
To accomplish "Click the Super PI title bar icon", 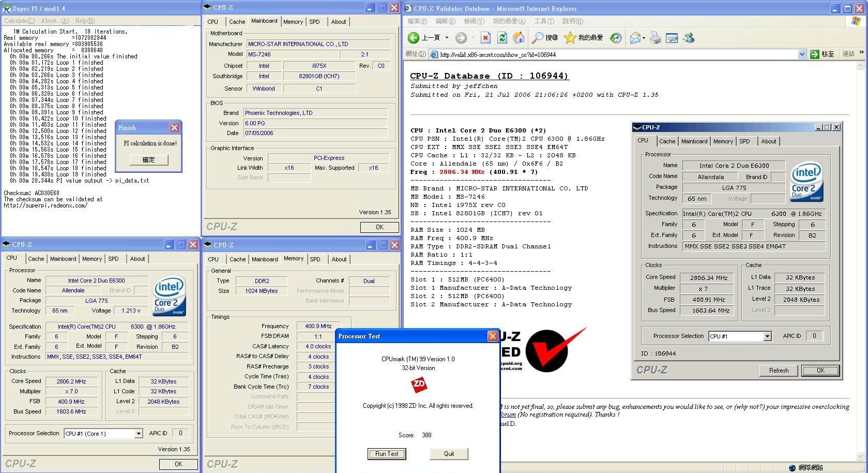I will [7, 8].
